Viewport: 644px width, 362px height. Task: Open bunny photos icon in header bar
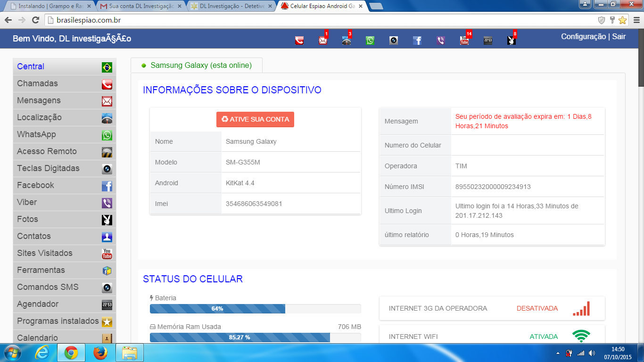pos(512,41)
